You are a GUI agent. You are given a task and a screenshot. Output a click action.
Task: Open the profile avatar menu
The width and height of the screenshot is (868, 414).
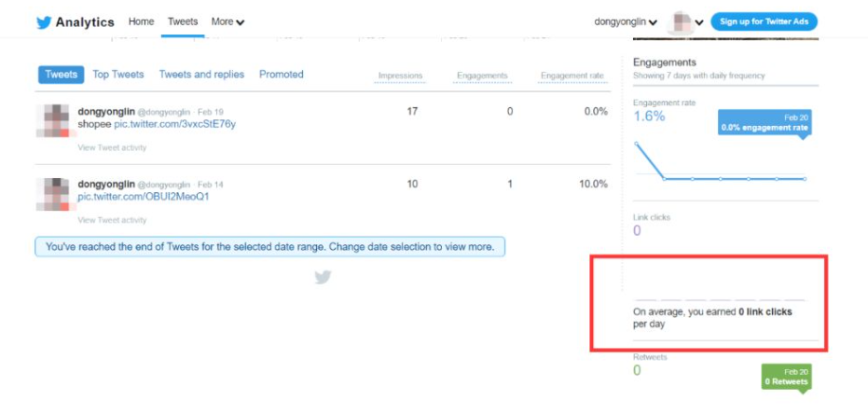coord(686,22)
